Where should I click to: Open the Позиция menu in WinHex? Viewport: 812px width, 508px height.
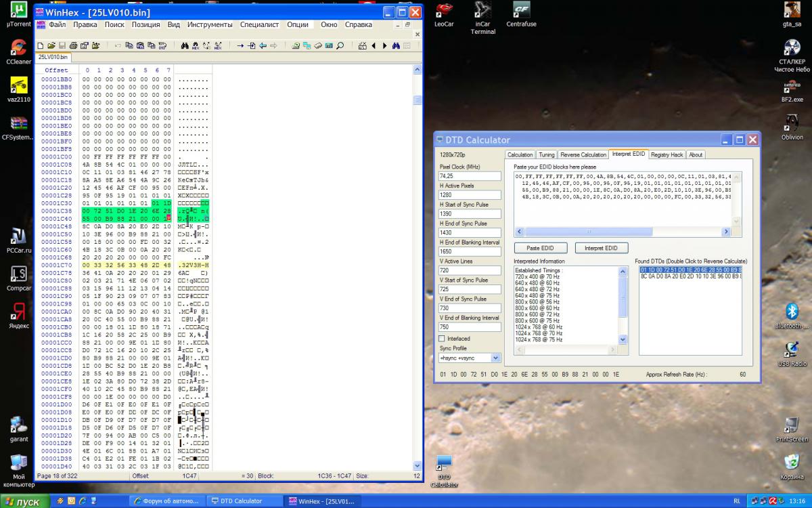145,25
